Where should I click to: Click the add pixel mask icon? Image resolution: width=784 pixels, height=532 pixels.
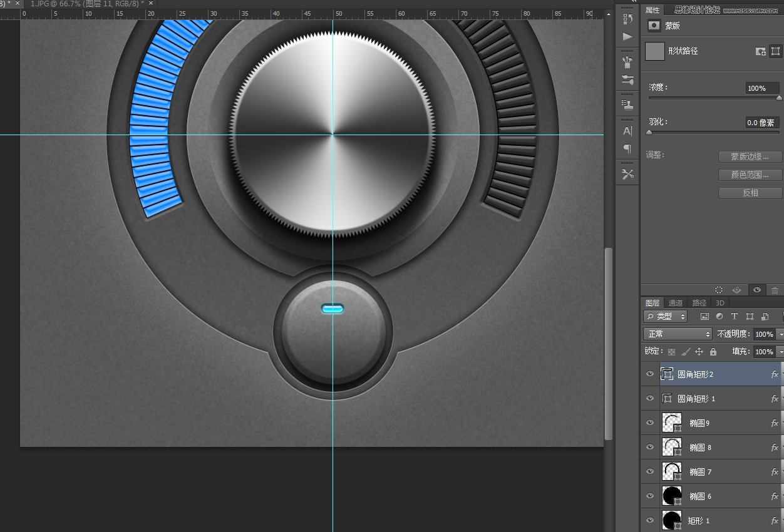(x=761, y=51)
